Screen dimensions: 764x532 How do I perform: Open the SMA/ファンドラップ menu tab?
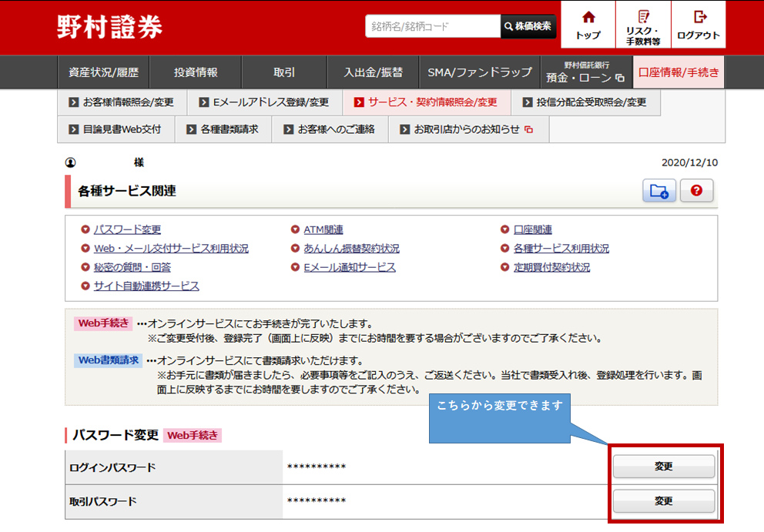pyautogui.click(x=480, y=72)
